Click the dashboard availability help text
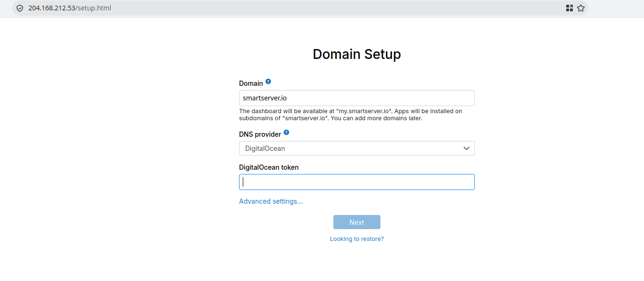This screenshot has width=644, height=281. pyautogui.click(x=351, y=115)
